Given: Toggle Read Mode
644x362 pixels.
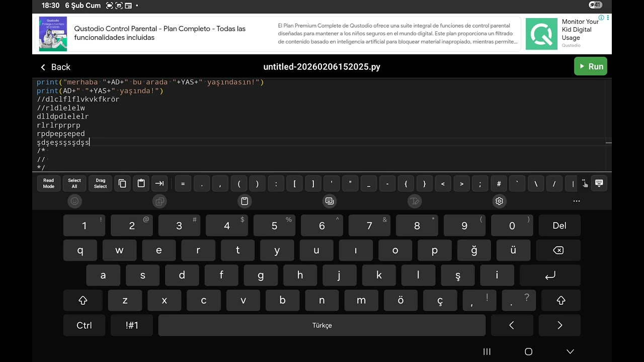Looking at the screenshot, I should click(x=48, y=184).
